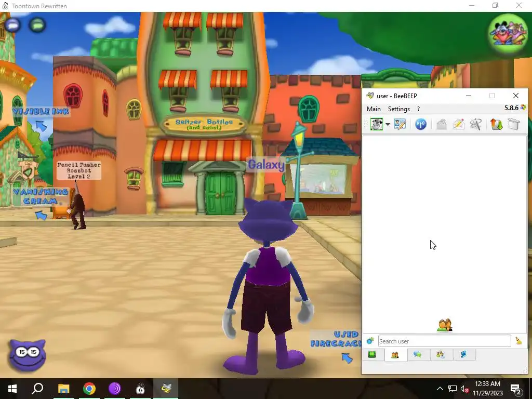Screen dimensions: 532x399
Task: Select the two-person users tab
Action: (395, 355)
